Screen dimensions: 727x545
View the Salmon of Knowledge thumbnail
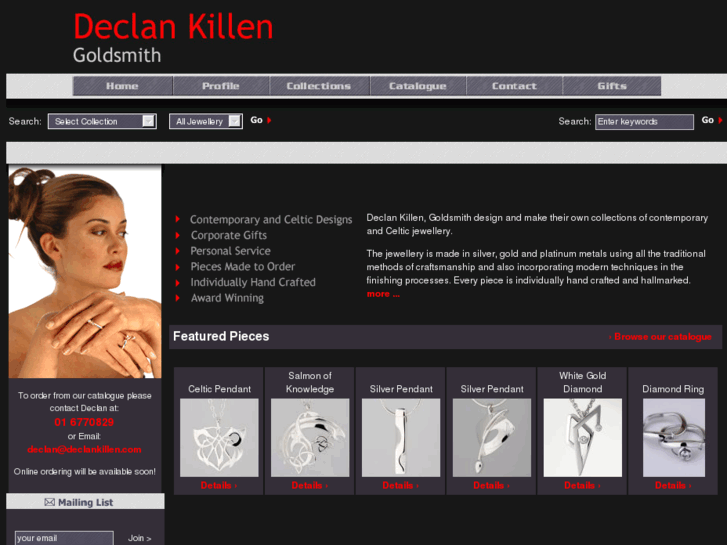(x=310, y=437)
